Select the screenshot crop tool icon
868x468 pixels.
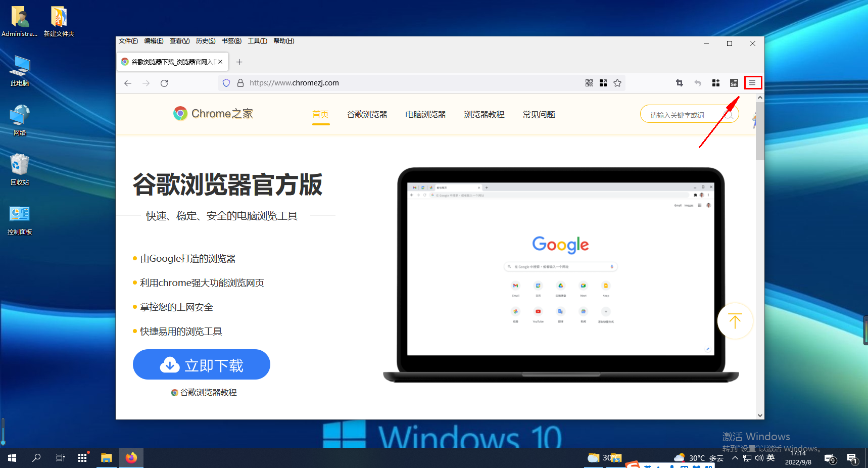tap(679, 83)
